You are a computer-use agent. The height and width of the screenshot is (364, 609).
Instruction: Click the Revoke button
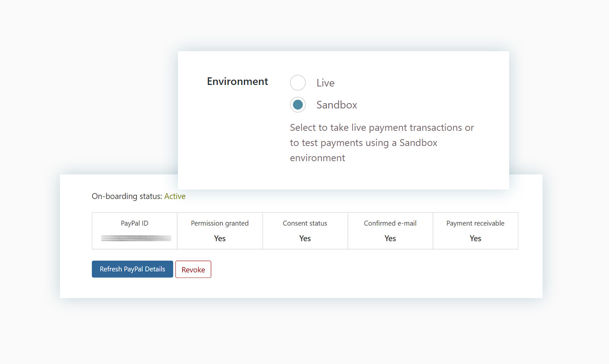click(193, 269)
